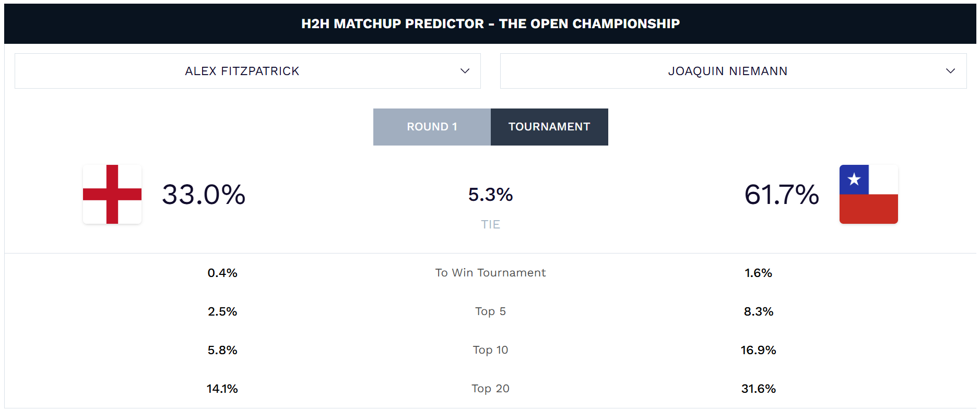Expand the Alex Fitzpatrick dropdown chevron
The height and width of the screenshot is (410, 980).
click(x=465, y=71)
